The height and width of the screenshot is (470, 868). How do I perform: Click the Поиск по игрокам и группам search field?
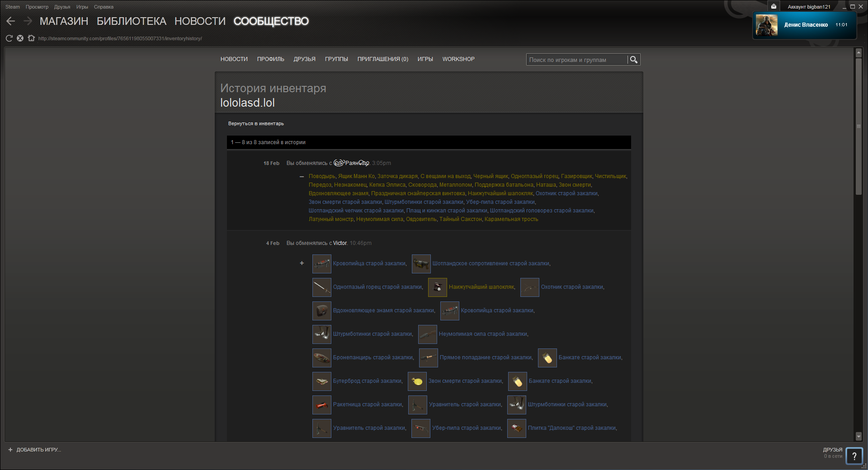coord(577,60)
